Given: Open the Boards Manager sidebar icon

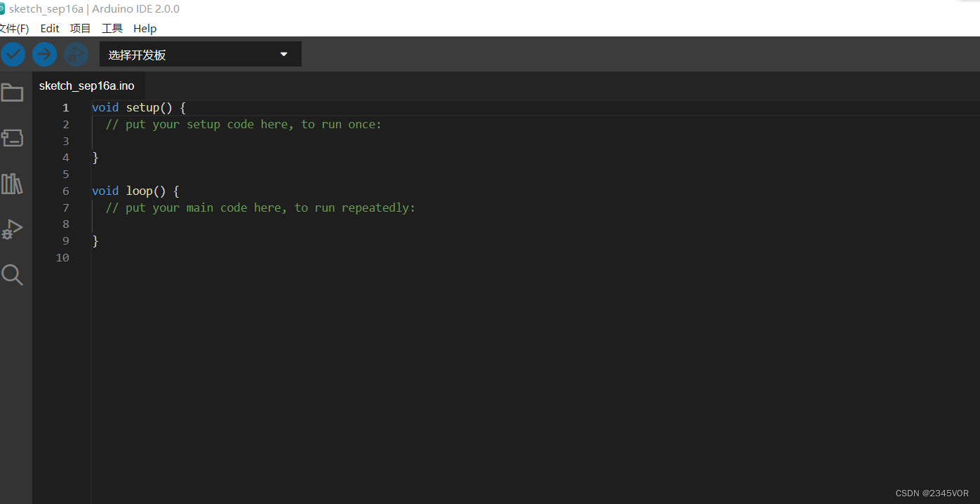Looking at the screenshot, I should click(12, 138).
